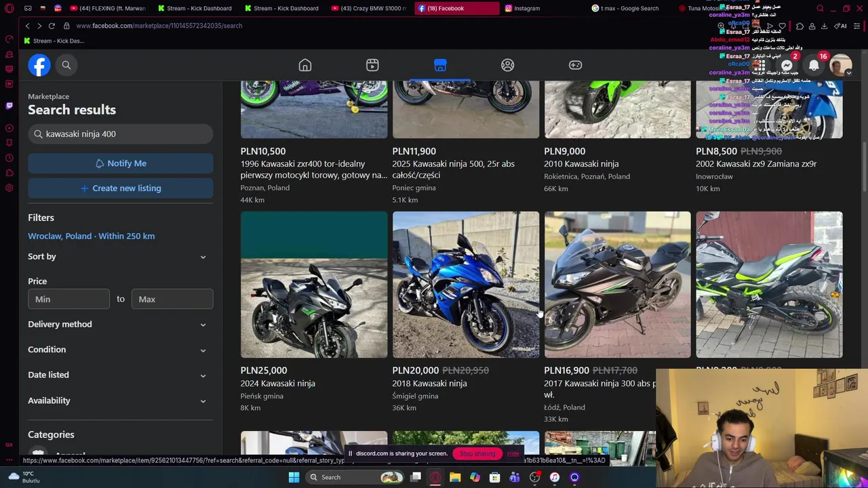
Task: Click the Notify Me button
Action: [121, 163]
